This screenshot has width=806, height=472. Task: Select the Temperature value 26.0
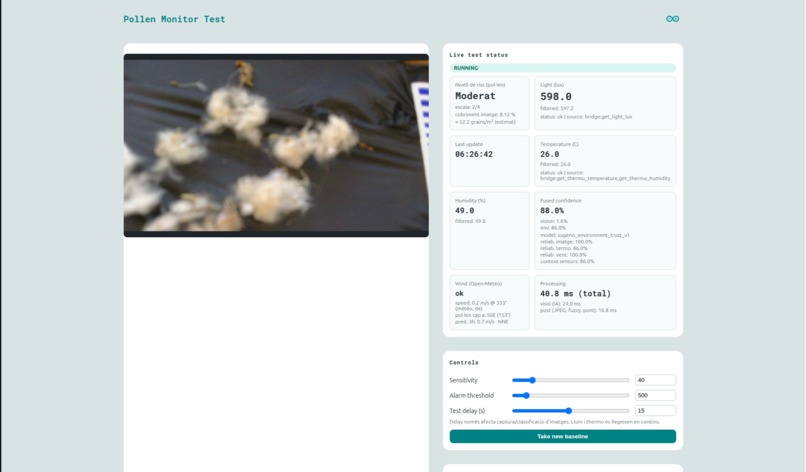pos(549,154)
